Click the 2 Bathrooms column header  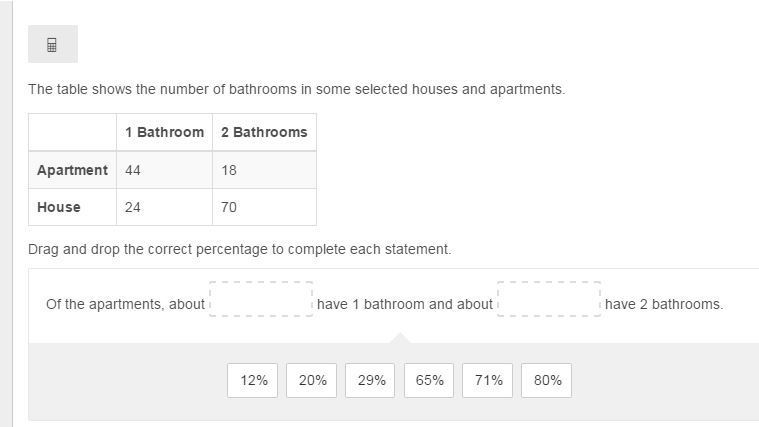264,132
